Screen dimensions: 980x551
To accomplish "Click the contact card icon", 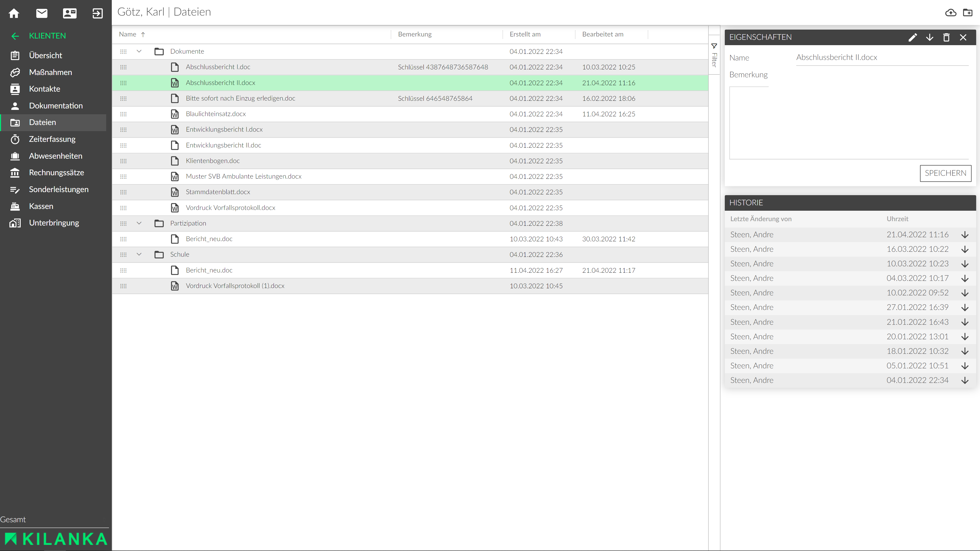I will (x=70, y=13).
